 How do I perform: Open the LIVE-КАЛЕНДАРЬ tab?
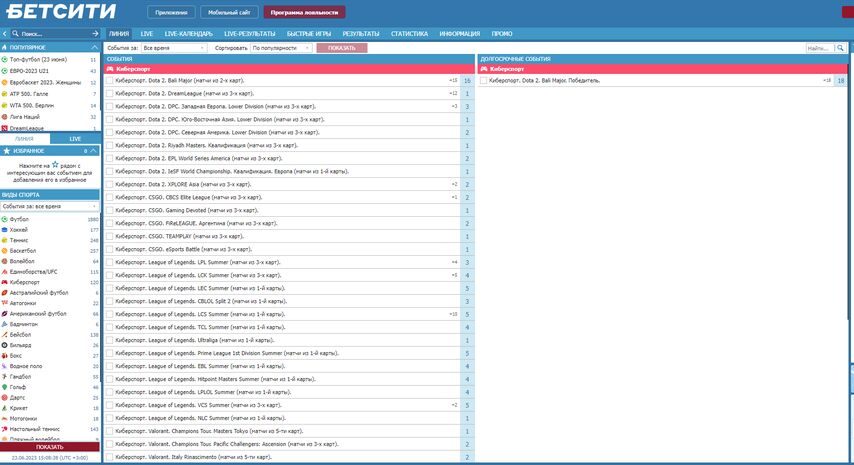[188, 34]
